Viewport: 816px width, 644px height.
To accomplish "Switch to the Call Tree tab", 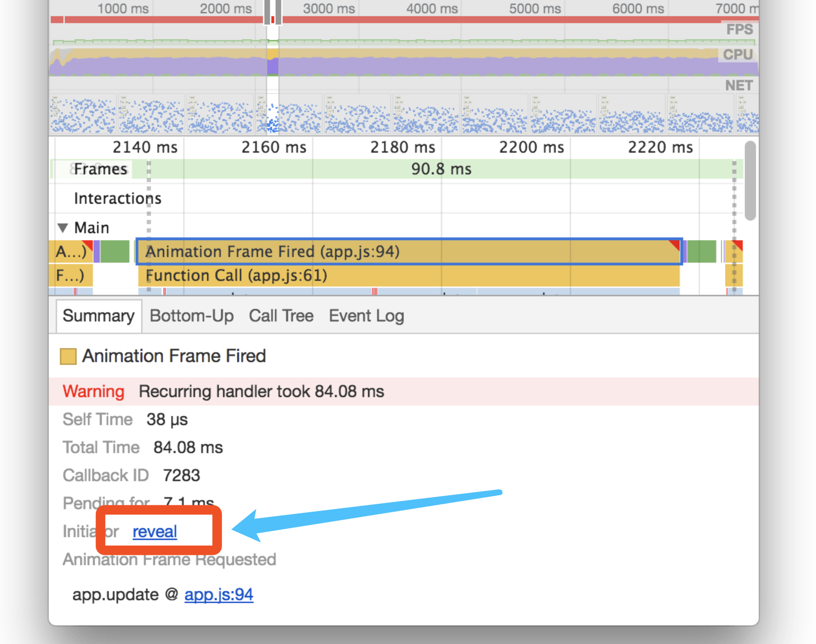I will click(x=281, y=316).
